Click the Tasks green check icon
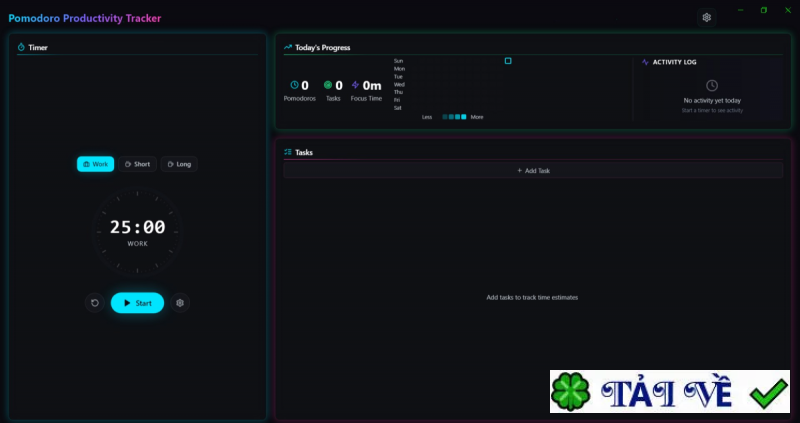The image size is (800, 423). coord(328,85)
